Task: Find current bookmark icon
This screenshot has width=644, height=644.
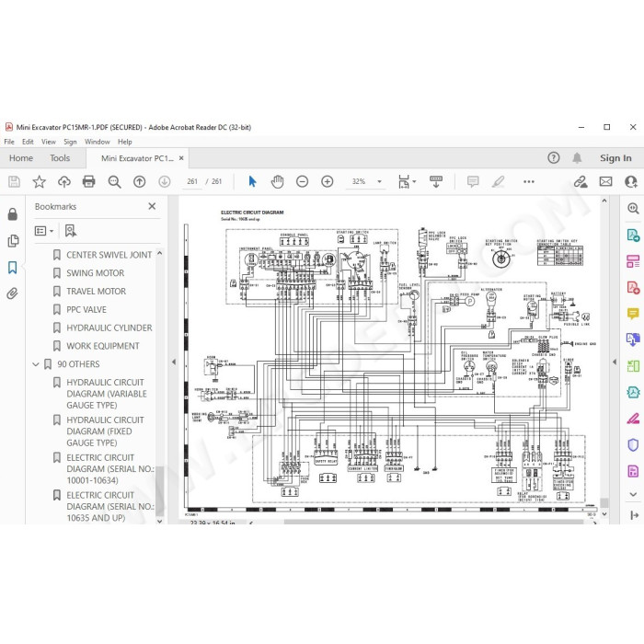Action: point(71,231)
